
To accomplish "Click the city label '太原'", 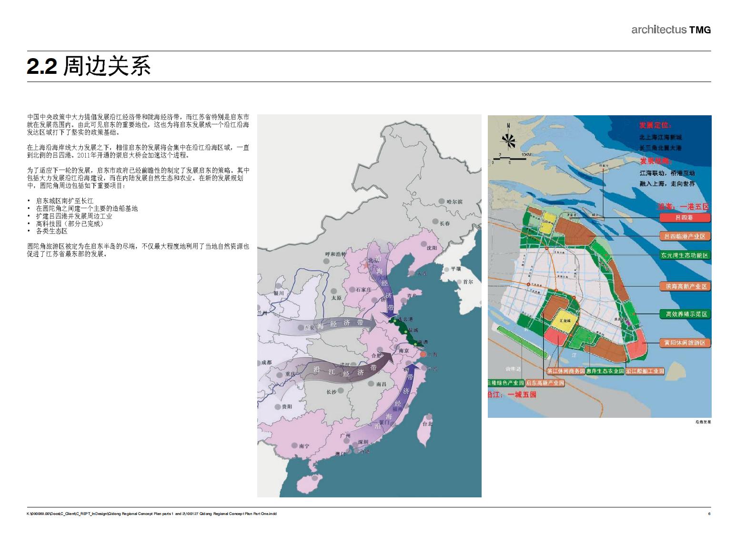I will point(336,298).
